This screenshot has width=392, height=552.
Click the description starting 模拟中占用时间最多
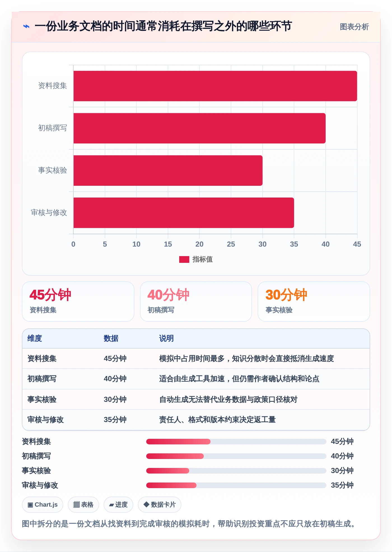click(247, 359)
